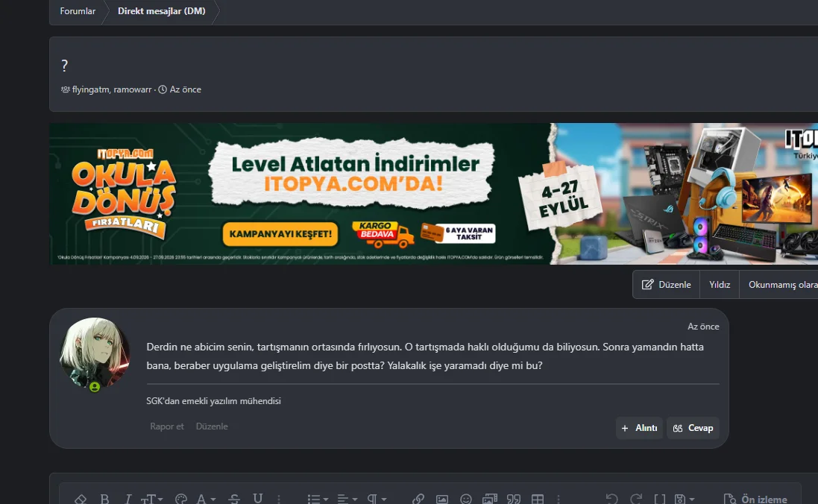Screen dimensions: 818x504
Task: Click the Cevap reply button
Action: pyautogui.click(x=693, y=428)
